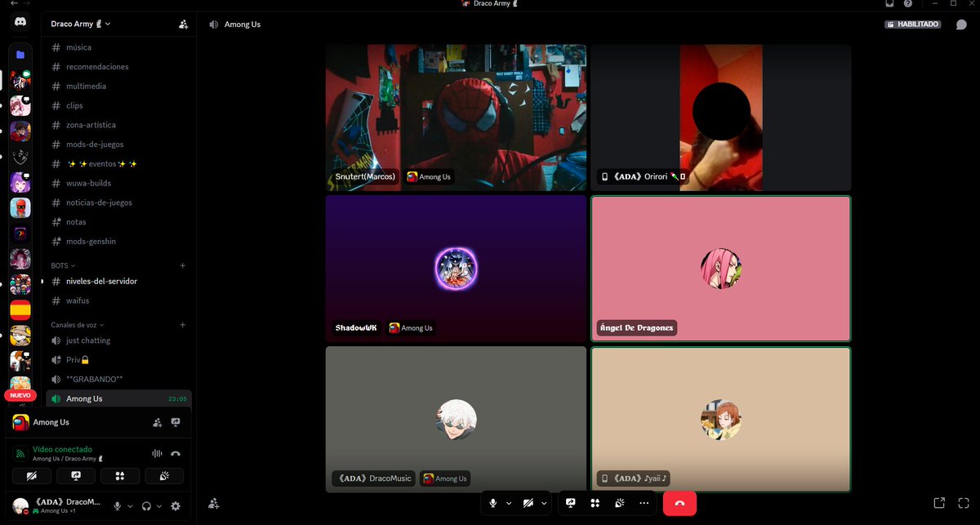Expand the Draco Army server menu
The image size is (980, 525).
(x=81, y=24)
